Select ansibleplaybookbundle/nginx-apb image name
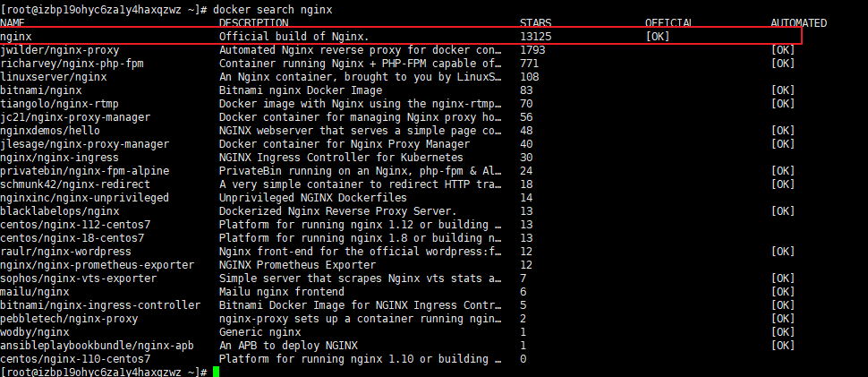Viewport: 868px width, 377px height. (x=98, y=346)
